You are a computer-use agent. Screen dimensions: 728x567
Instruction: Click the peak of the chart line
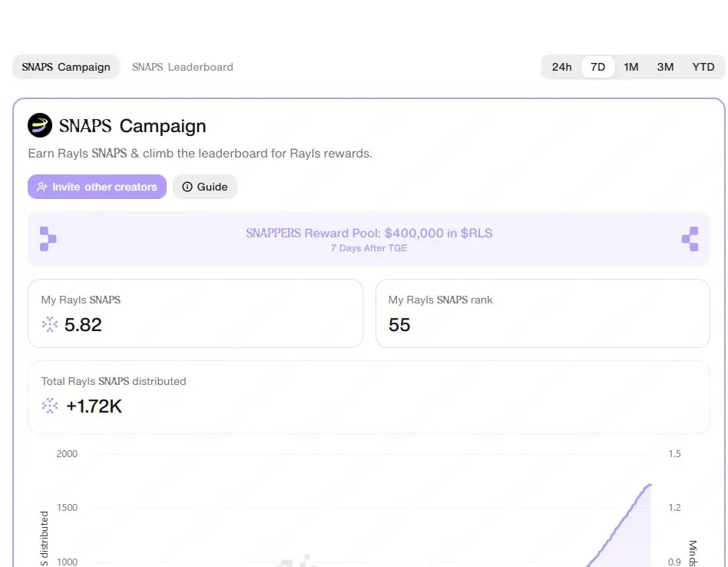point(650,485)
